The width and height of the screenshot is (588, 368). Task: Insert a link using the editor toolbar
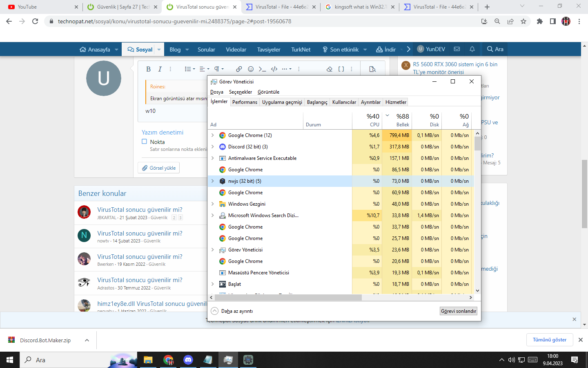click(239, 69)
